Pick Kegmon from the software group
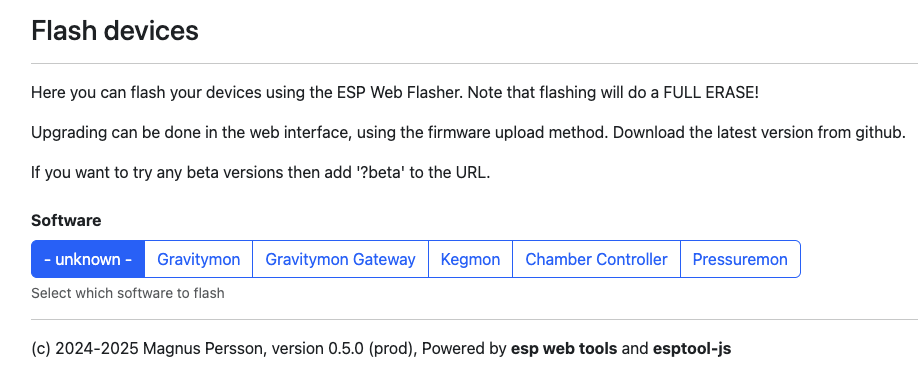Screen dimensions: 918x380 470,259
